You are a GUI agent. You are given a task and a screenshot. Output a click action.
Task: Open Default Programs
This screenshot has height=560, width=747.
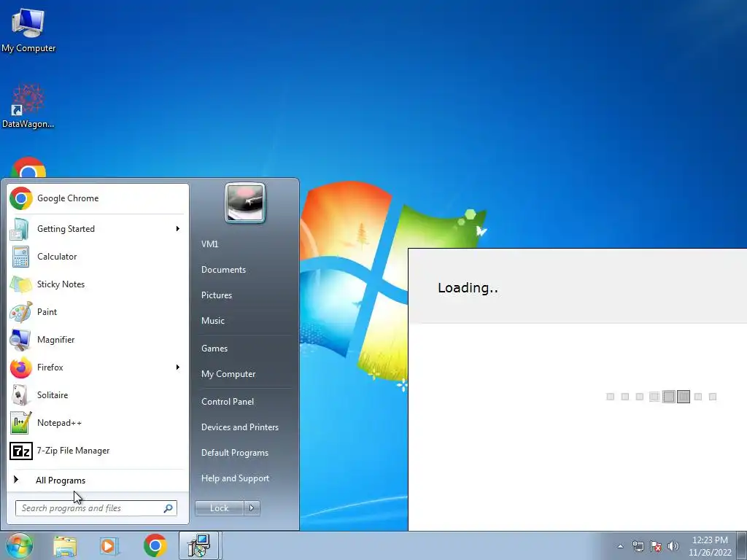tap(234, 453)
